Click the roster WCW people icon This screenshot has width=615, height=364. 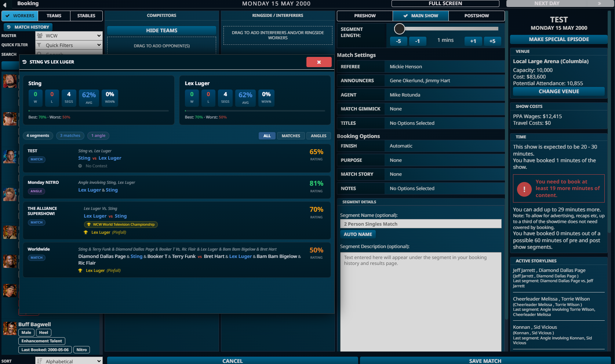[40, 36]
